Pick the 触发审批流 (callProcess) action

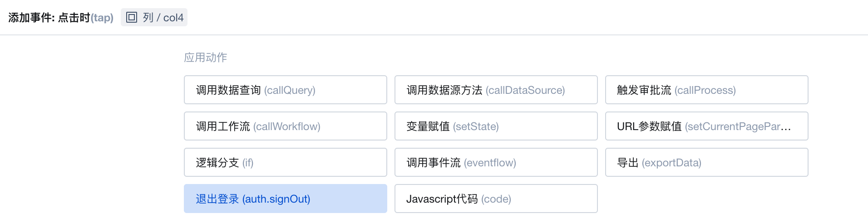[x=707, y=90]
